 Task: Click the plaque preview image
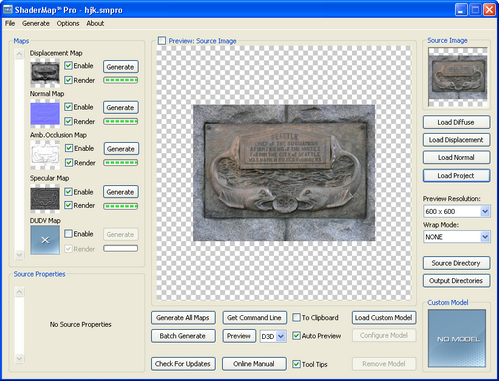coord(284,173)
